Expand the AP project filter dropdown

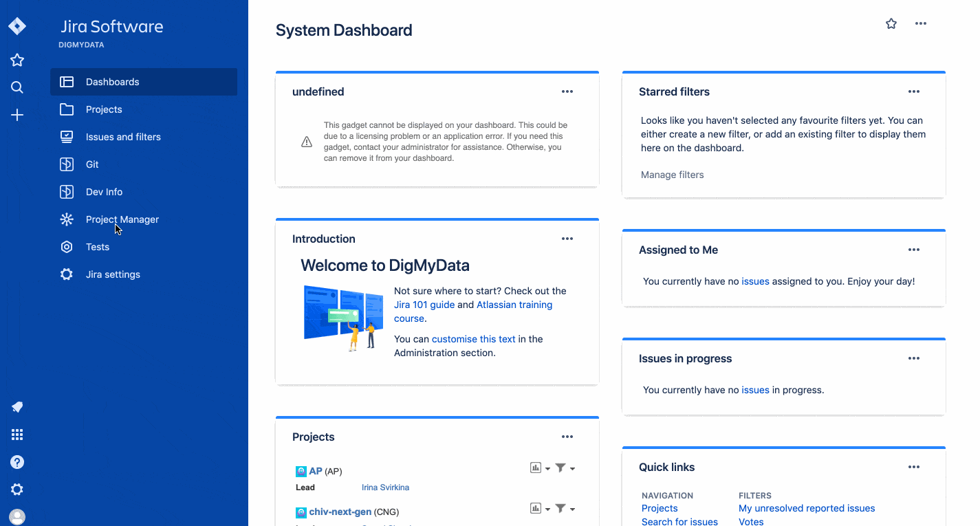coord(565,468)
